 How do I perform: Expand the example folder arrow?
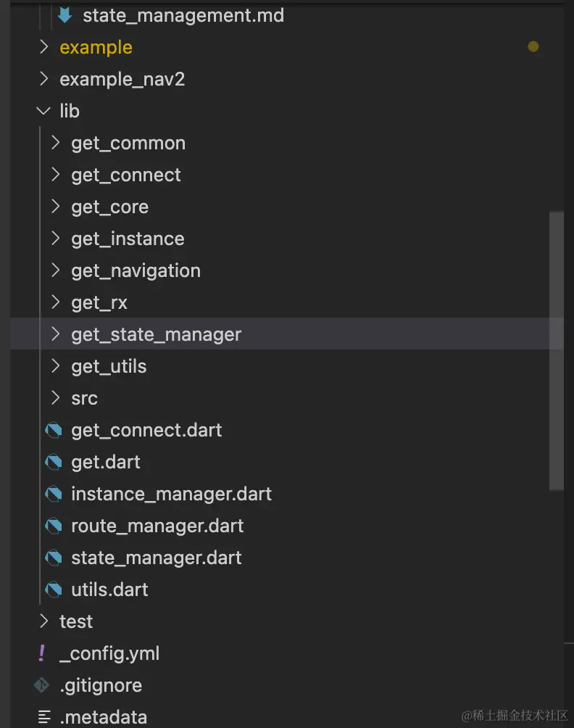(43, 47)
